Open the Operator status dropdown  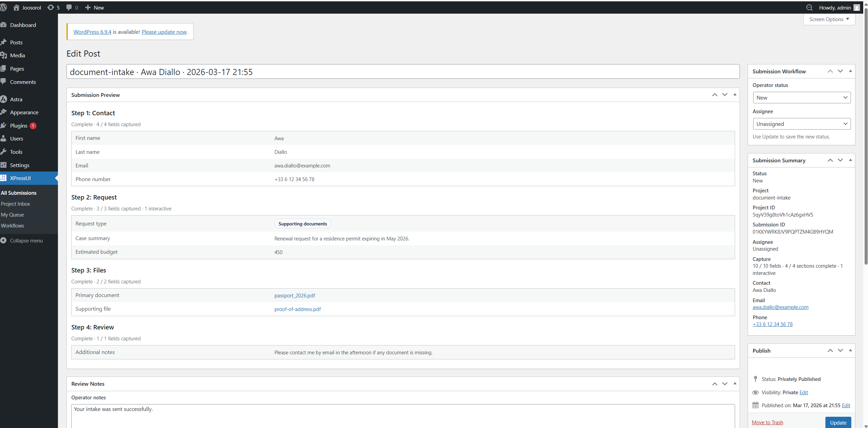coord(802,98)
